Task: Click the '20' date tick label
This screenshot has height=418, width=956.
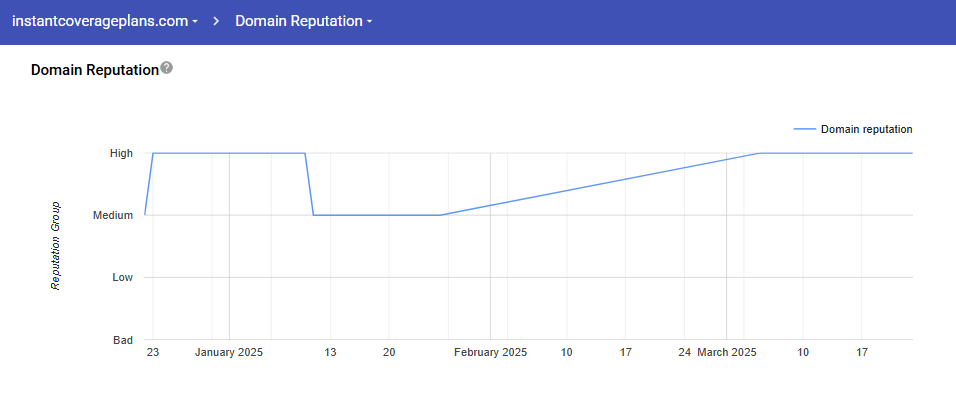Action: pos(389,353)
